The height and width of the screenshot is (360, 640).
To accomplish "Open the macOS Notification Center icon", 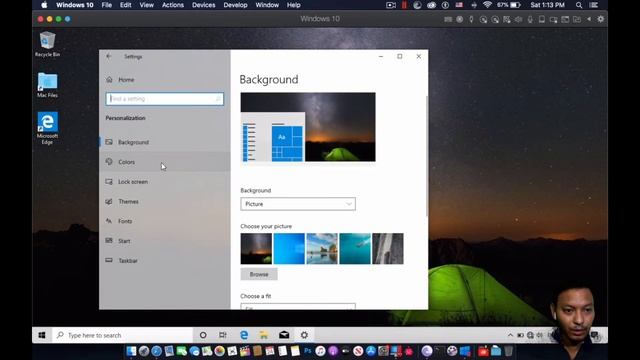I will click(594, 5).
